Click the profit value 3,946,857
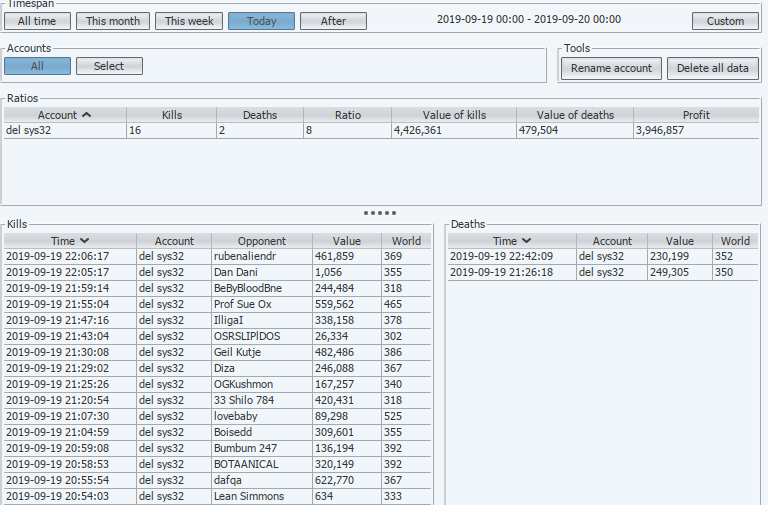Image resolution: width=768 pixels, height=505 pixels. [x=660, y=130]
